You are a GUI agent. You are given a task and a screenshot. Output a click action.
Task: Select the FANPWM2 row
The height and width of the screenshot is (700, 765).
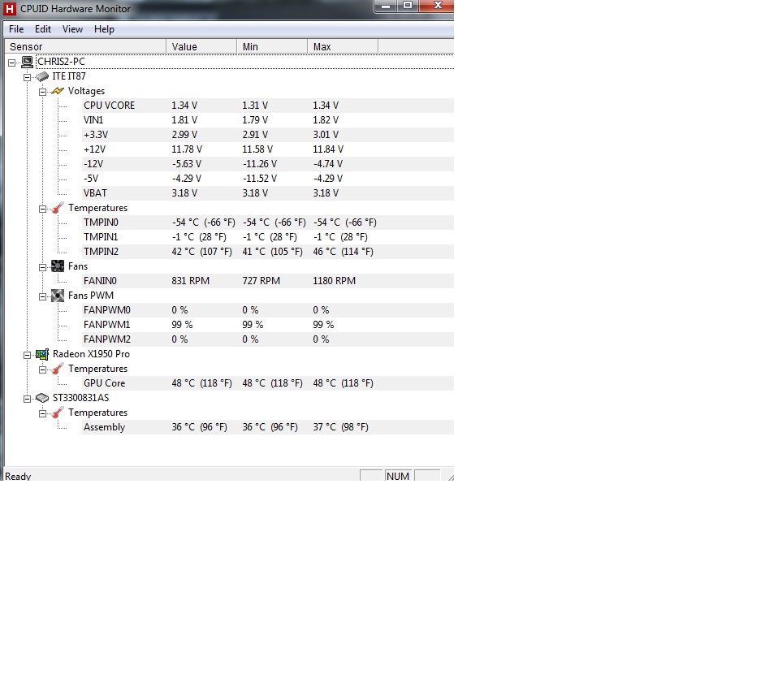(268, 339)
